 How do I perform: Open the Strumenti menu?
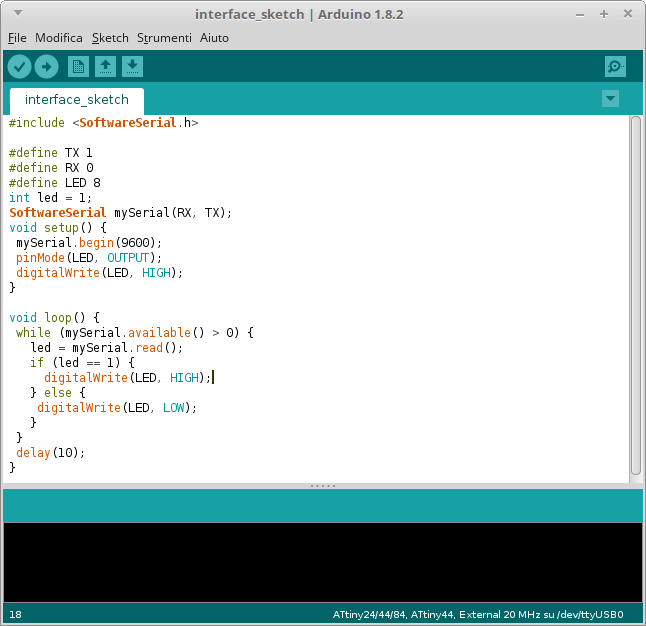click(164, 38)
